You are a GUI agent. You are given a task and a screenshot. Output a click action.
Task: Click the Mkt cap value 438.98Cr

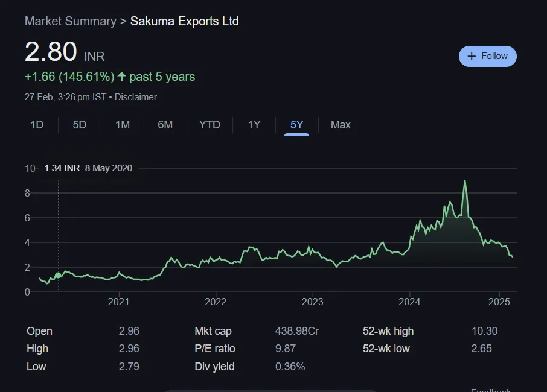click(x=297, y=331)
